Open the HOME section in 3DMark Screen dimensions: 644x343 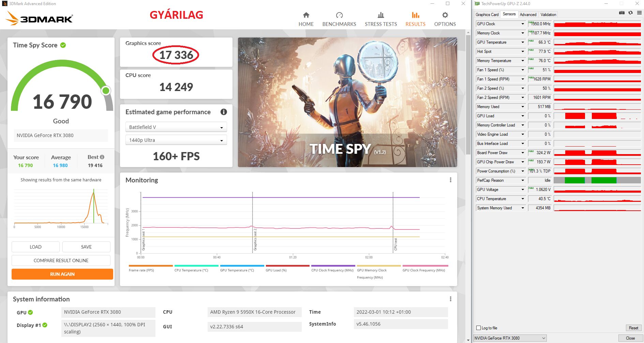pos(306,19)
